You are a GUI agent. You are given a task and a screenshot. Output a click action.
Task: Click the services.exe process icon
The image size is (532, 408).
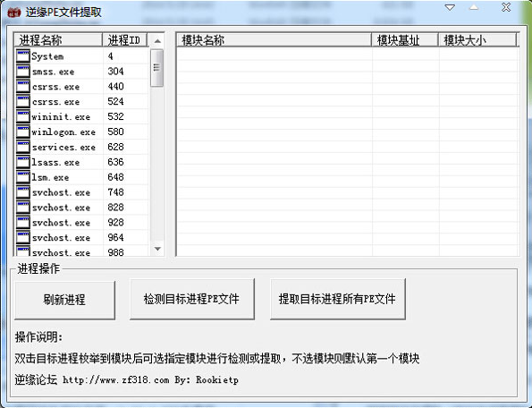point(22,147)
